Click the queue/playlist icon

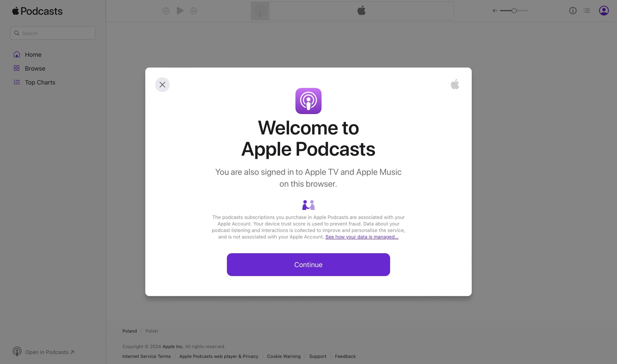click(587, 10)
